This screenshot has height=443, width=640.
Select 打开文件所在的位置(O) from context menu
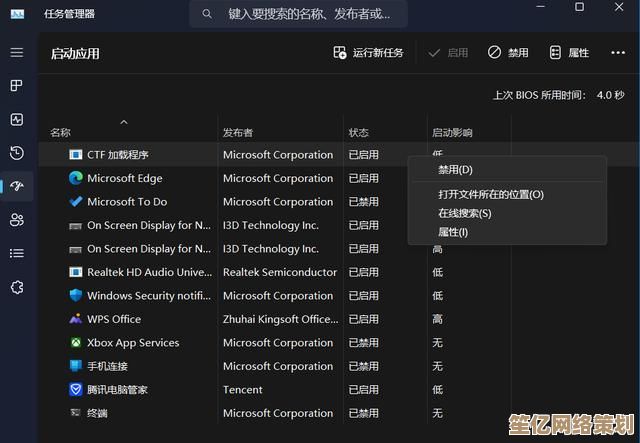coord(490,194)
